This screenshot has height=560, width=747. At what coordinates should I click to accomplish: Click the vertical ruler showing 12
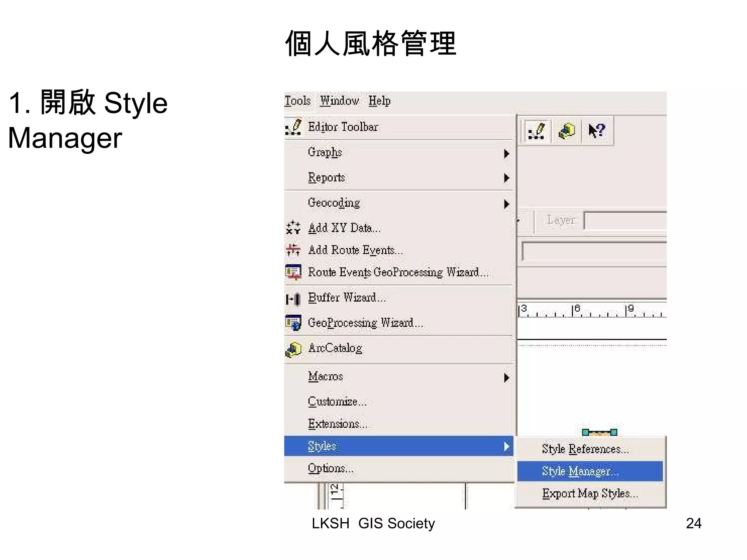[336, 496]
